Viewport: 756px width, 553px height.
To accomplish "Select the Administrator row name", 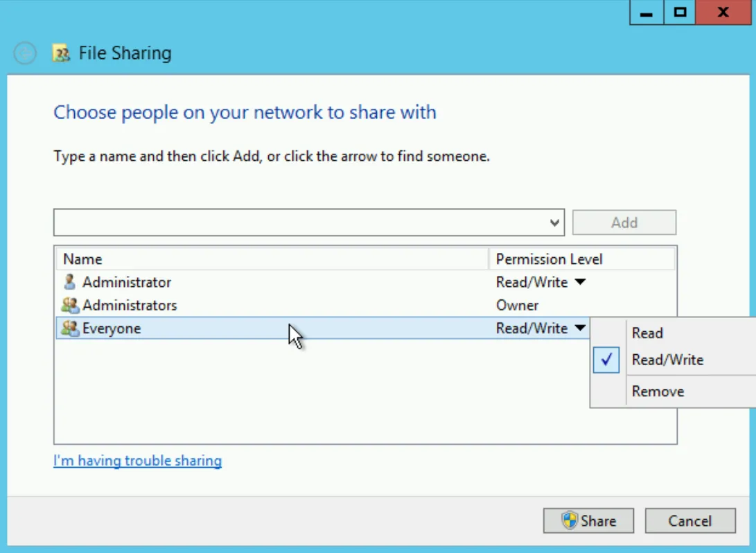I will coord(126,282).
